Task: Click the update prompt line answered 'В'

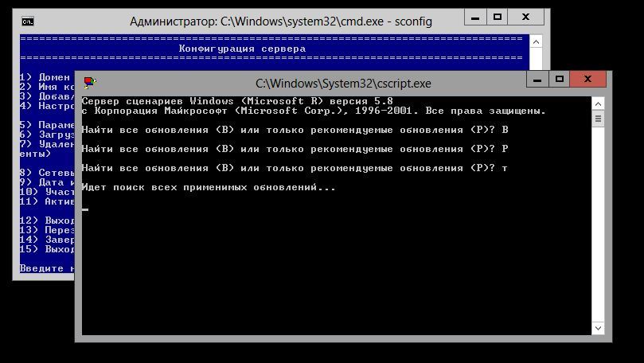Action: coord(295,130)
